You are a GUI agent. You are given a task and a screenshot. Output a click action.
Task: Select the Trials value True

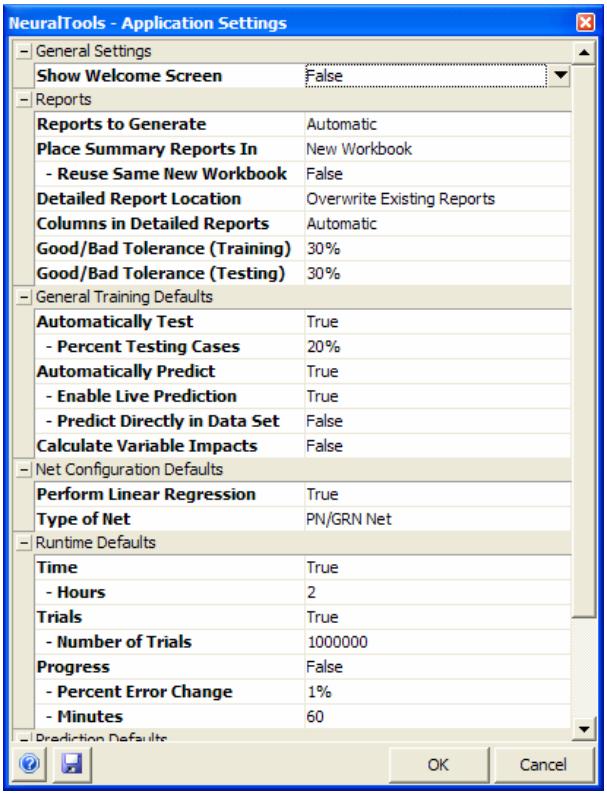click(438, 617)
